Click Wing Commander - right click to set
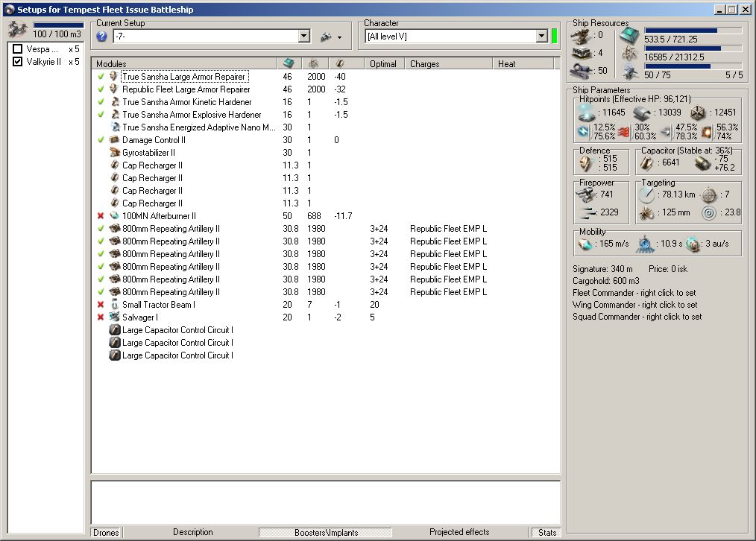The height and width of the screenshot is (541, 756). [635, 305]
